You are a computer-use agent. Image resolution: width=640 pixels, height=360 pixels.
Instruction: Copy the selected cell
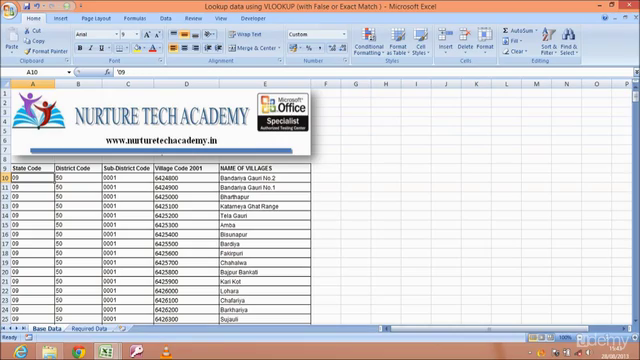(x=34, y=41)
